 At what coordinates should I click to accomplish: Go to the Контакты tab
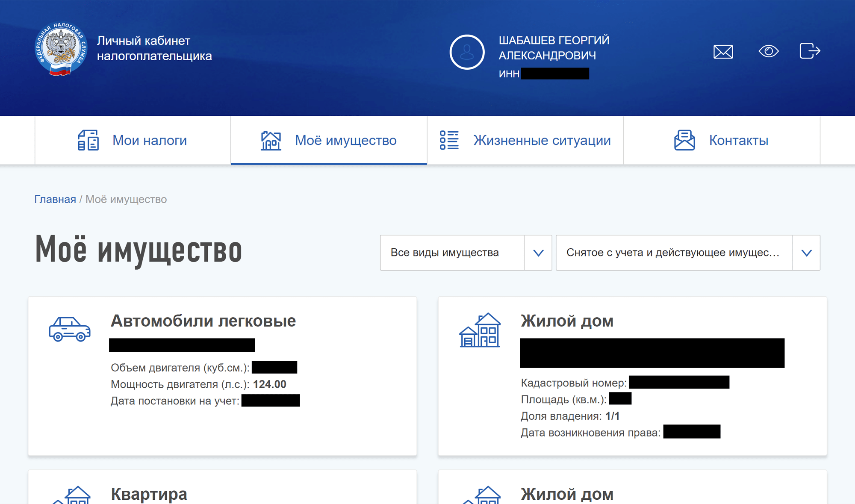coord(722,140)
